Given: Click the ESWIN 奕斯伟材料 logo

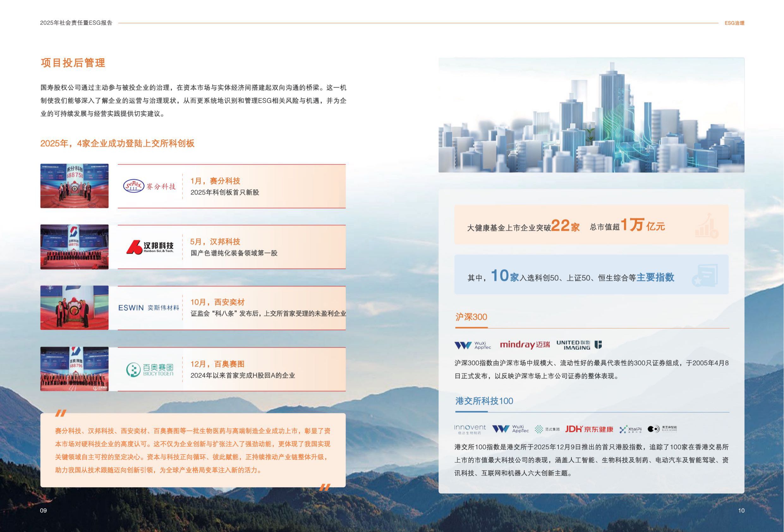Looking at the screenshot, I should (149, 308).
